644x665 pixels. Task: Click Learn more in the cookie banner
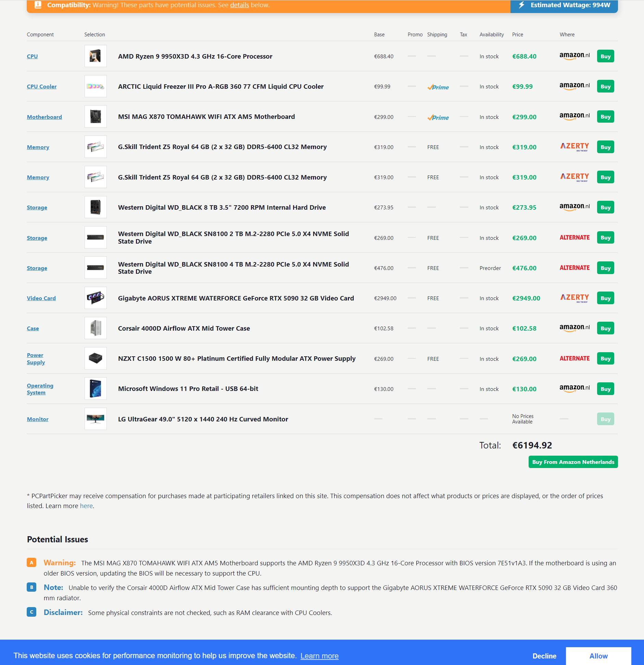point(319,656)
